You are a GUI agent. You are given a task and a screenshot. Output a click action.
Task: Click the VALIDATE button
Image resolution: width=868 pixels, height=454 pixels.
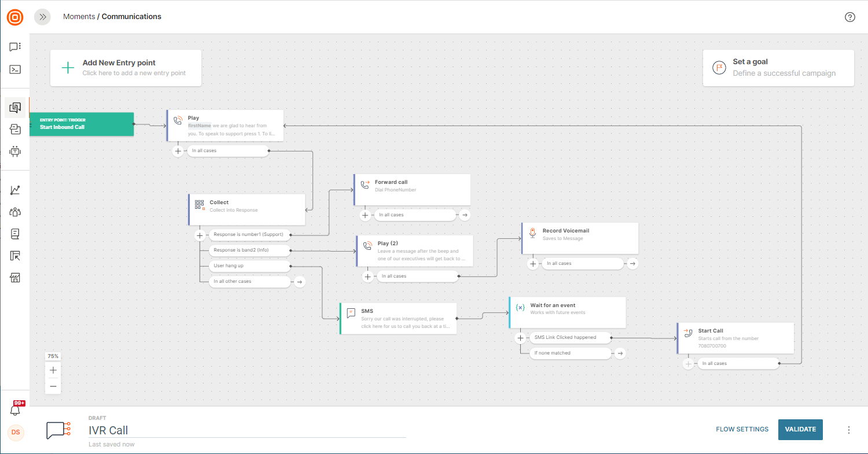click(x=800, y=429)
